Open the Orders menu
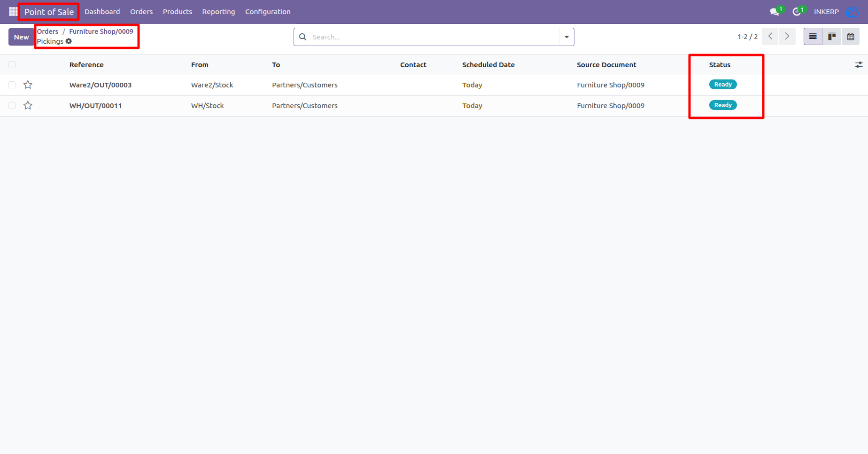 coord(141,12)
